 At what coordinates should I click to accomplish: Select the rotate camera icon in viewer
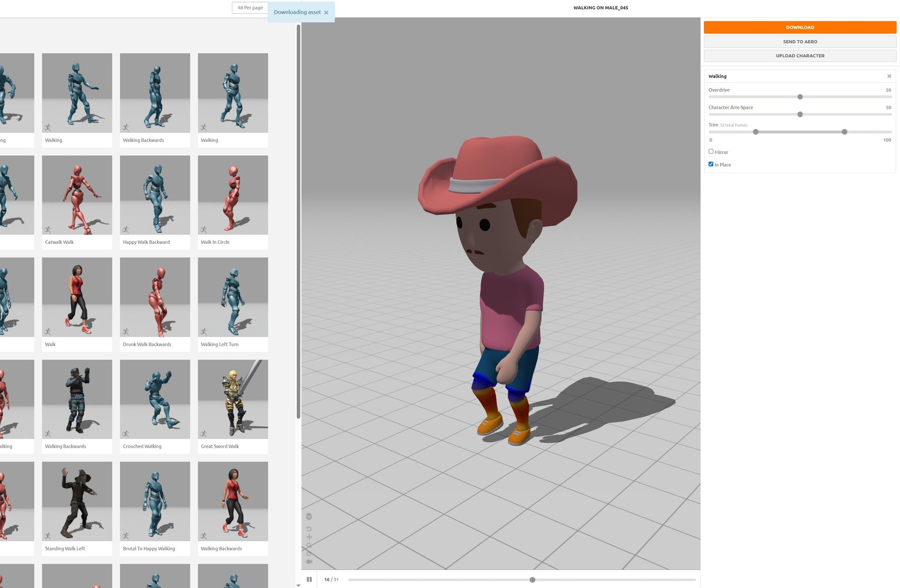[309, 529]
